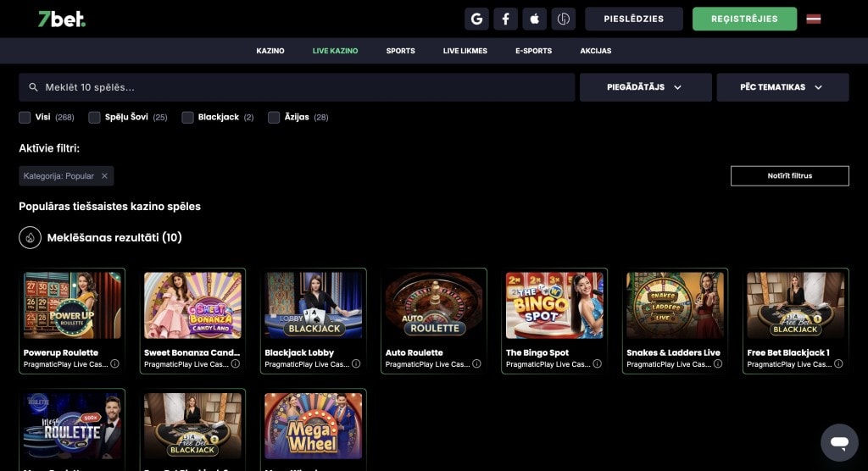Open info icon for Auto Roulette
The height and width of the screenshot is (471, 868).
[x=476, y=363]
